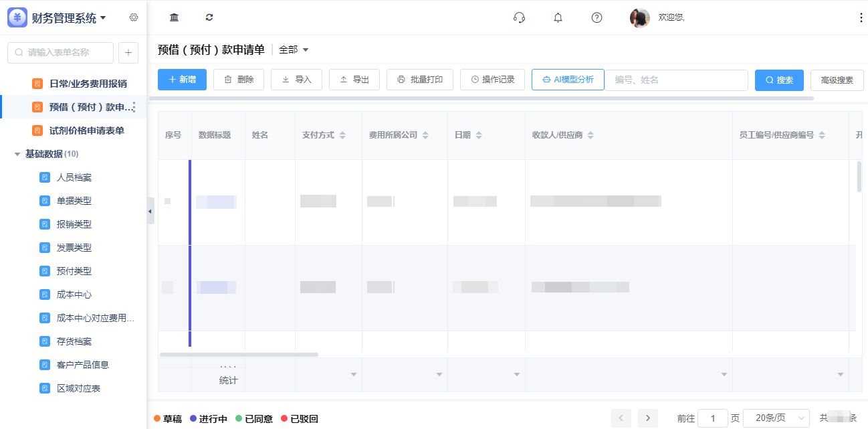Click the 人员档案 form icon
868x429 pixels.
(45, 177)
